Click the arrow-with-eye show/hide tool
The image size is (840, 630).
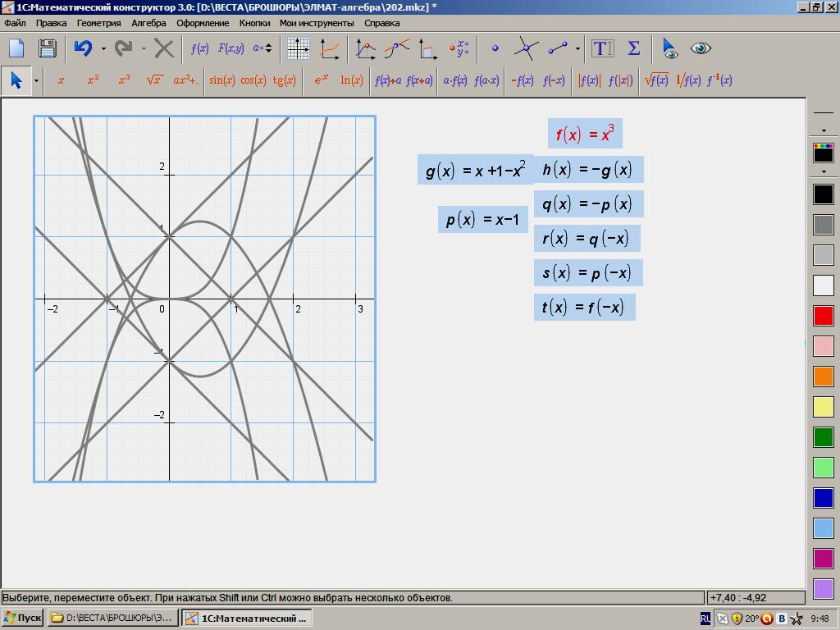669,48
